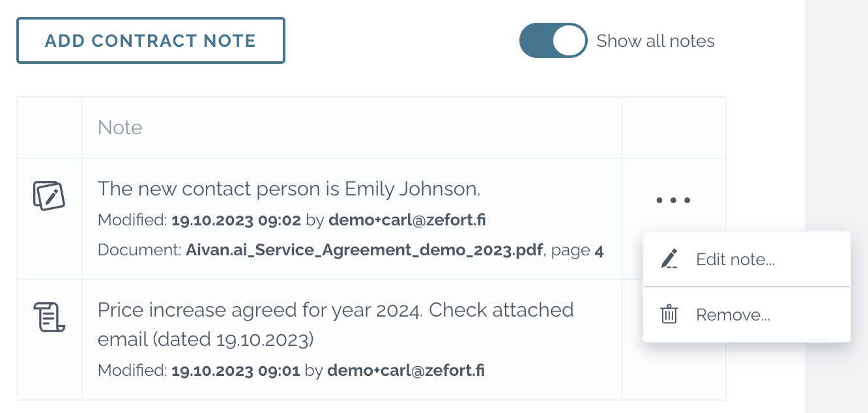
Task: Click the trash bin icon beside Remove
Action: (669, 315)
